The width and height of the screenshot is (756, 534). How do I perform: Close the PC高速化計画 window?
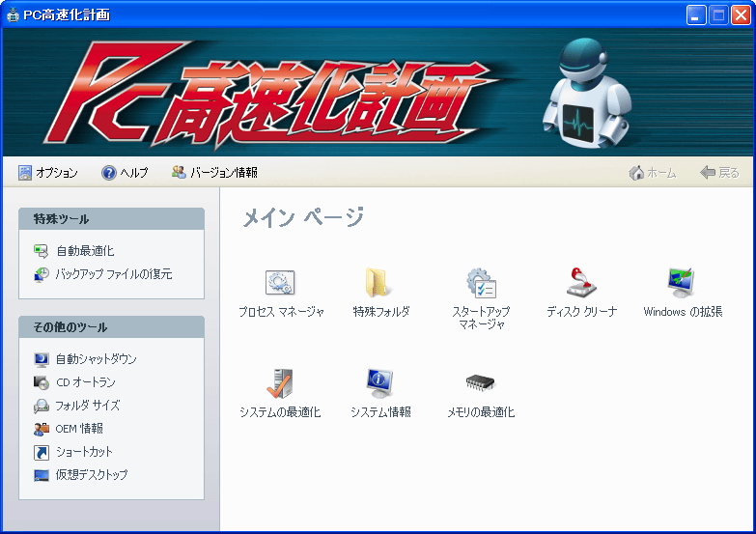tap(741, 15)
